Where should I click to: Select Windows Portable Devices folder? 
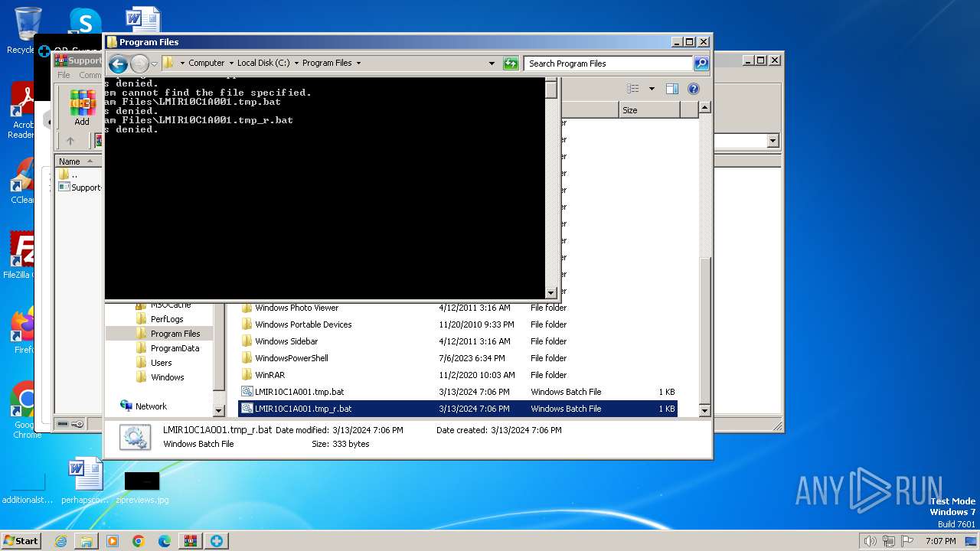458,324
